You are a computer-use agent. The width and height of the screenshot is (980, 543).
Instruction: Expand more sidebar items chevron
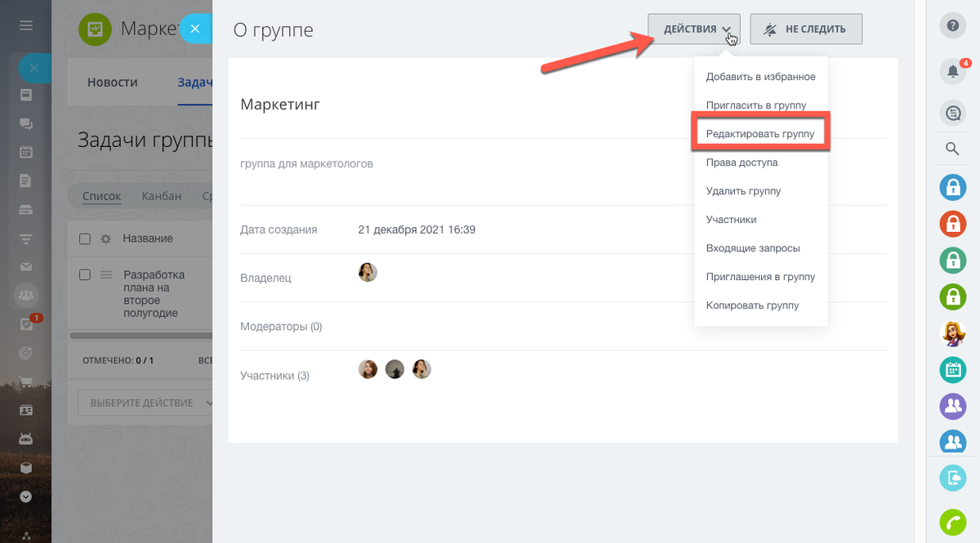tap(25, 496)
